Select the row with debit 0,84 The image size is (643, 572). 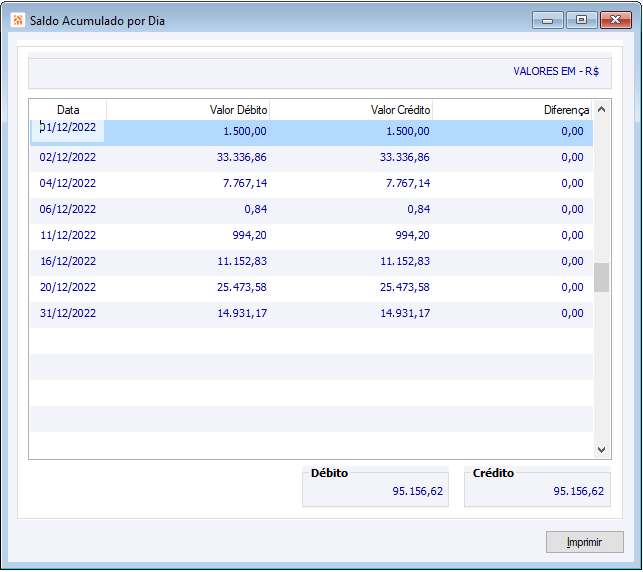pos(311,209)
